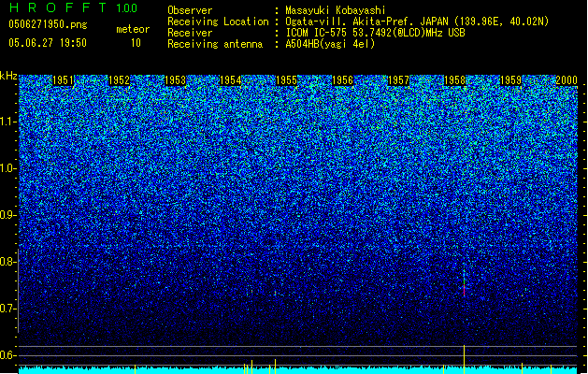Click the 0.6 kHz axis label
588x374 pixels.
point(8,355)
